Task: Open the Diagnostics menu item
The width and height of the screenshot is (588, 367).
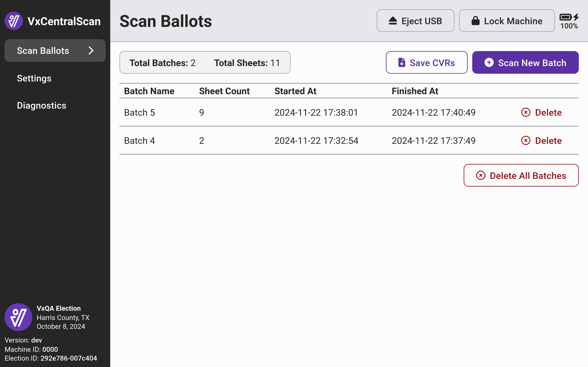Action: tap(42, 106)
